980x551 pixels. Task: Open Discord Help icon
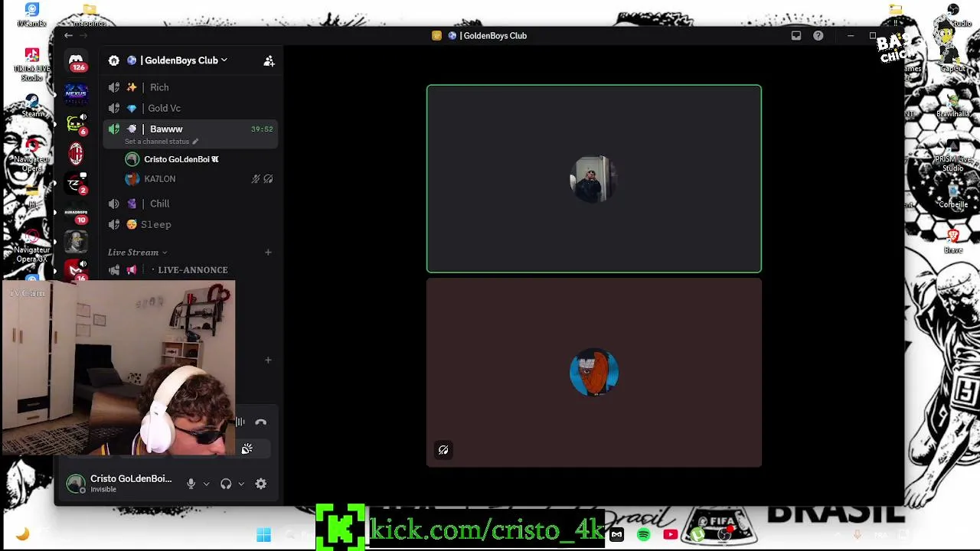(x=818, y=35)
